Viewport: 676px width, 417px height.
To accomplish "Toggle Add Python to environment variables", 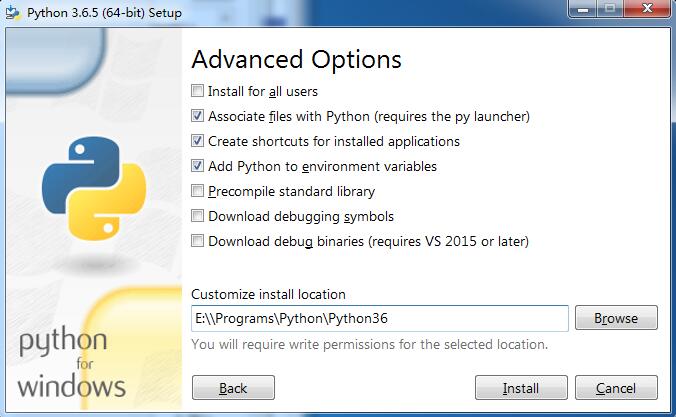I will point(197,166).
